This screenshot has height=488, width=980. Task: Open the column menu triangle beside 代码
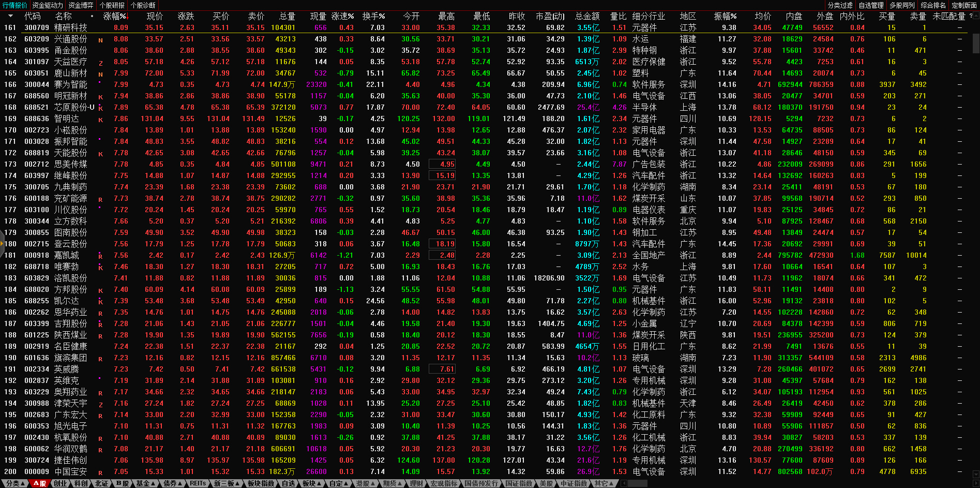11,16
